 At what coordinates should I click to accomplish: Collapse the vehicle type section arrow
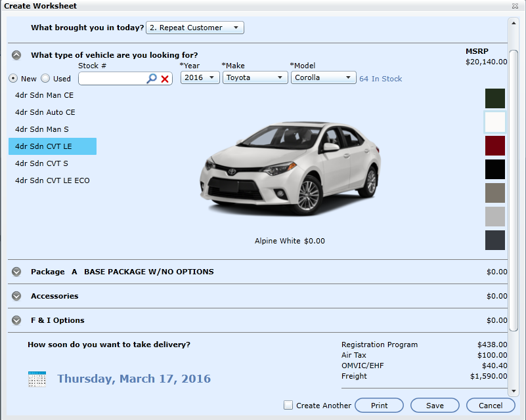(x=16, y=56)
